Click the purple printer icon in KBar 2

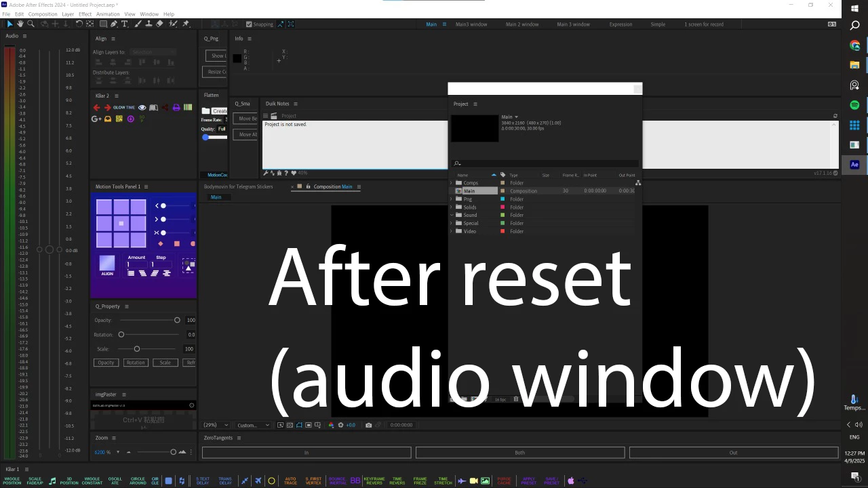(176, 108)
